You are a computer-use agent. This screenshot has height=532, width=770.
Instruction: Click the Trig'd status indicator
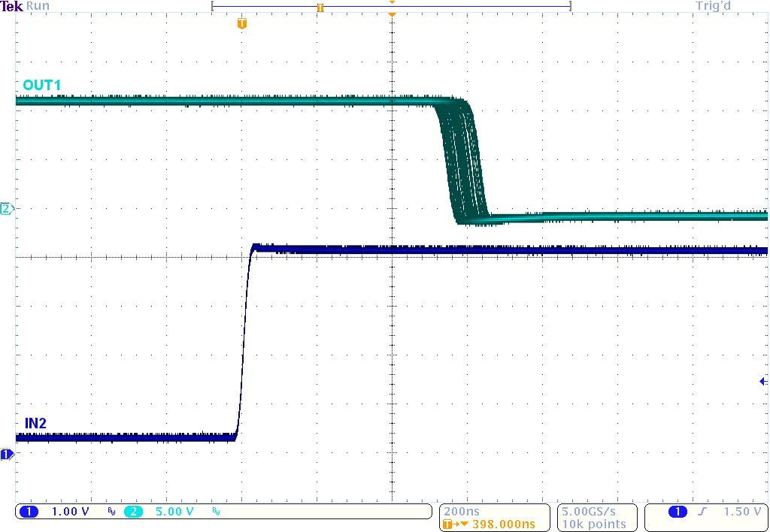click(711, 6)
